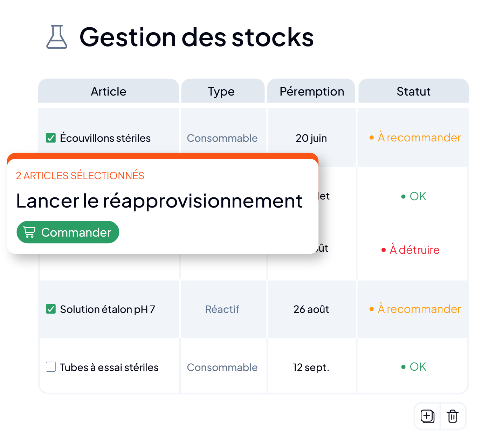This screenshot has height=448, width=482.
Task: Click the duplicate/add icon button
Action: pyautogui.click(x=427, y=416)
